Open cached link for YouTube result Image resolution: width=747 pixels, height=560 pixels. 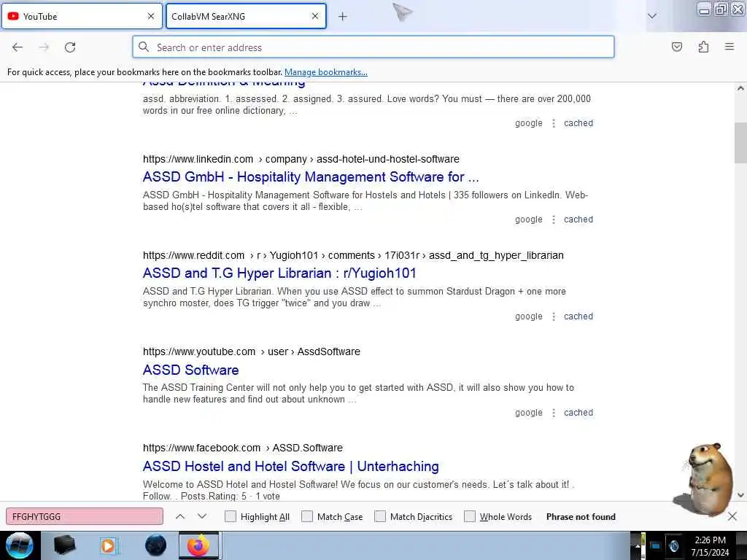(x=578, y=413)
